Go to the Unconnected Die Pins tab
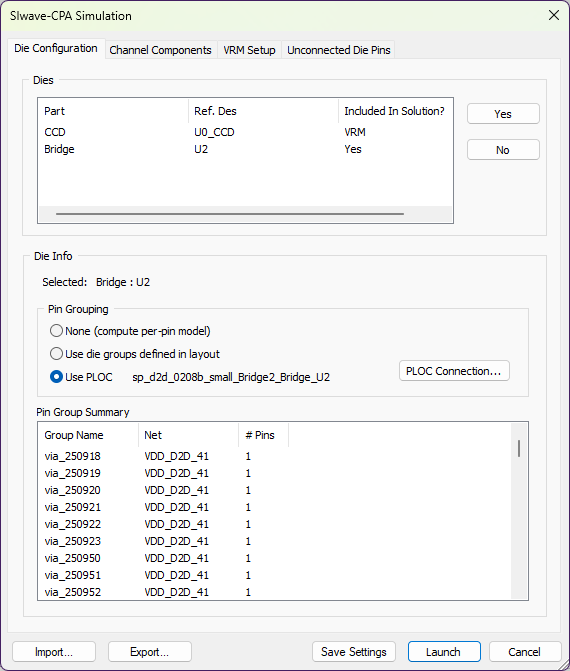 point(338,50)
